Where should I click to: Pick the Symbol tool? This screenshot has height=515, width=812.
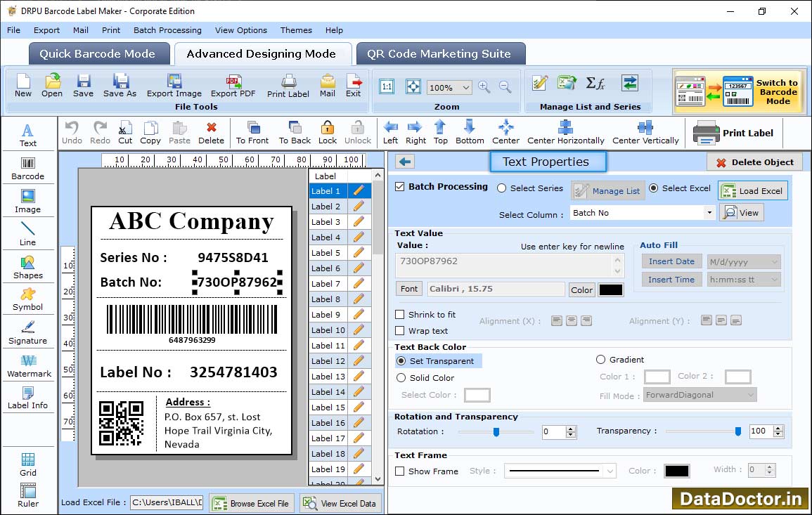[x=28, y=300]
